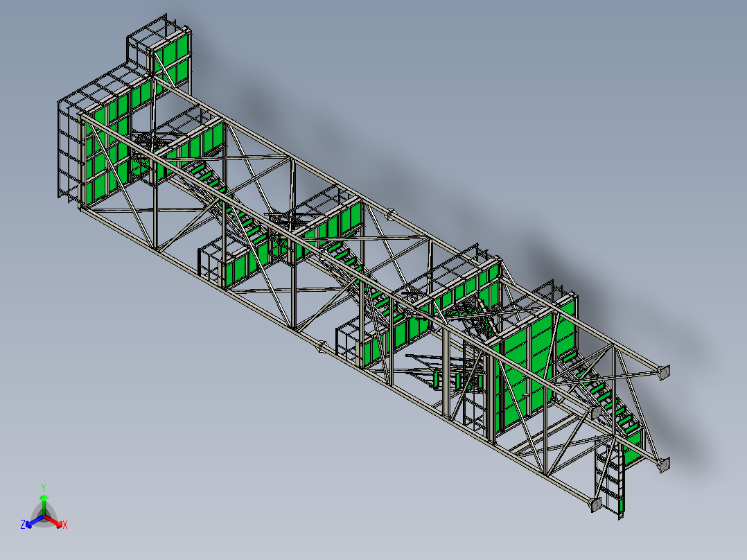Select the second wire cage platform mid-span
Viewport: 747px width, 560px height.
point(349,342)
